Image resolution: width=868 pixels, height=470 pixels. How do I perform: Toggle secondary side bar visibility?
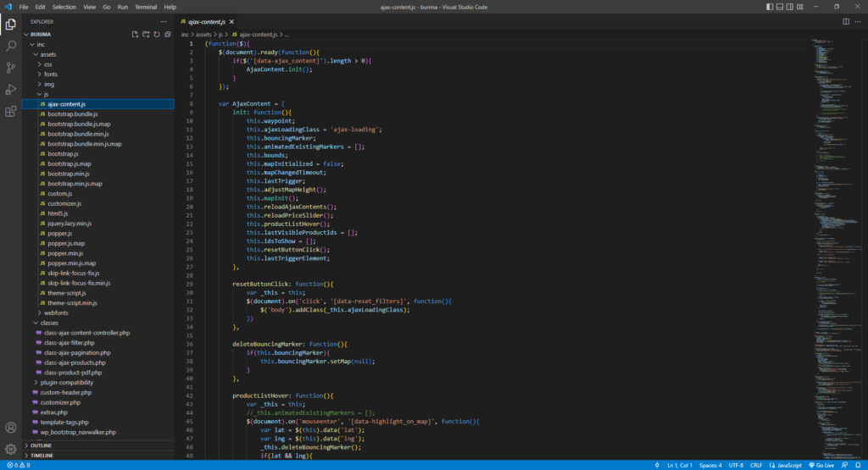tap(789, 7)
